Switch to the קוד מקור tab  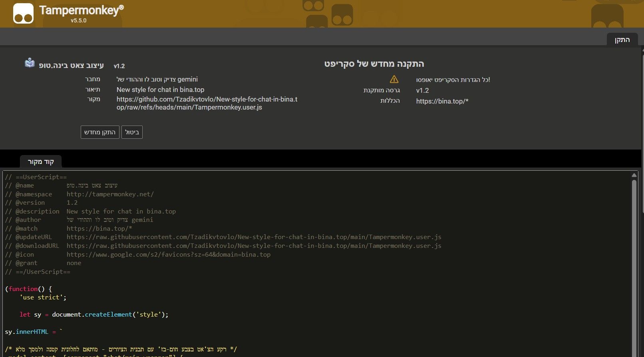[41, 162]
